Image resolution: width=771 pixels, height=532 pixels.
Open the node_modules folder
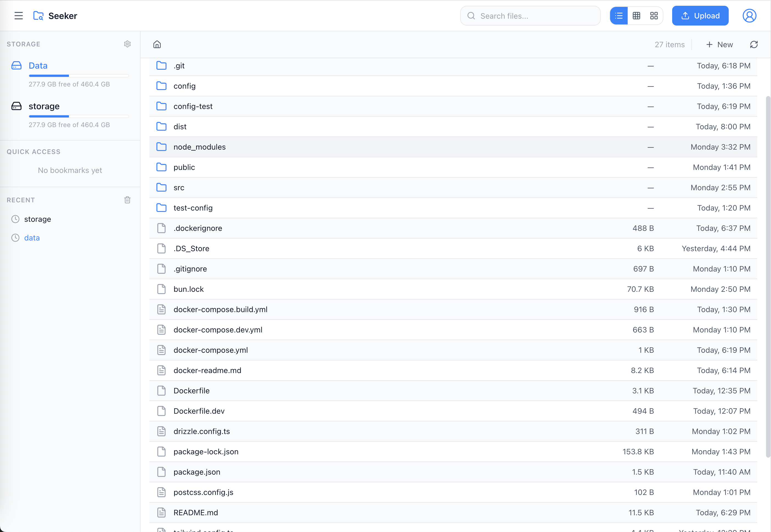pyautogui.click(x=199, y=147)
